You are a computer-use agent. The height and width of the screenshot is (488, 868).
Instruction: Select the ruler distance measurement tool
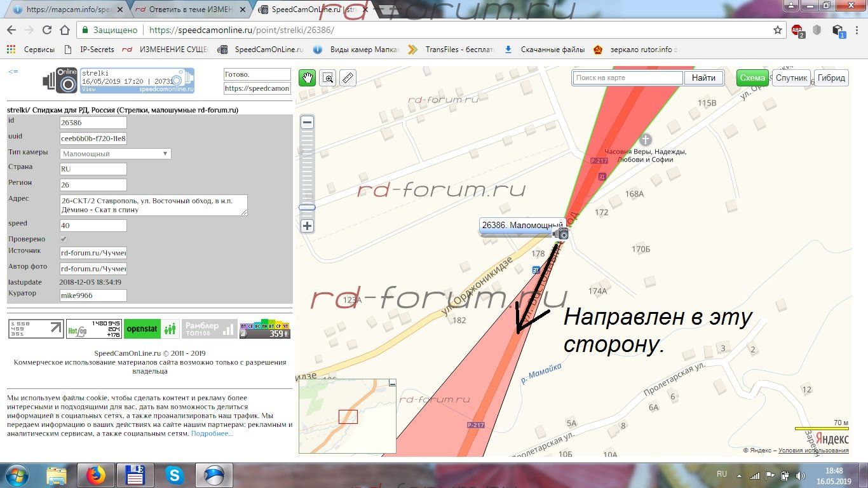[347, 78]
